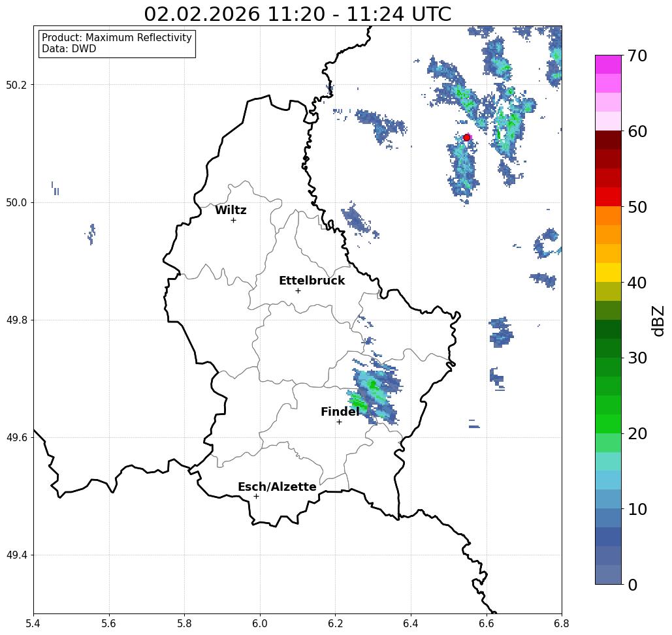Image resolution: width=672 pixels, height=635 pixels.
Task: Click the longitude label 6.0
Action: click(x=260, y=623)
